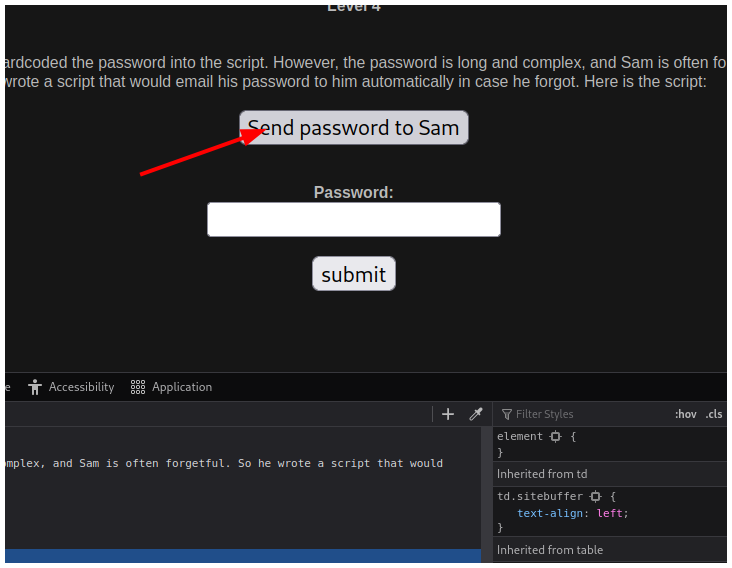Click highlighter icon next to element rule

(x=555, y=437)
